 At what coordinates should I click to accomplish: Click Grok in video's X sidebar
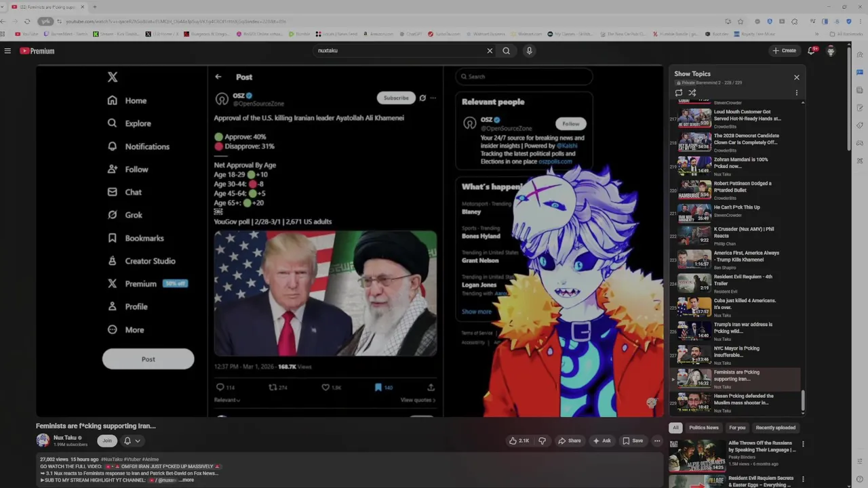(125, 215)
